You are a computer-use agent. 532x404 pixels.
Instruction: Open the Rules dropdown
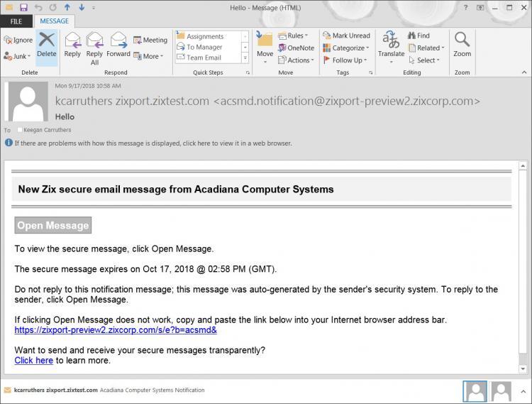click(293, 36)
